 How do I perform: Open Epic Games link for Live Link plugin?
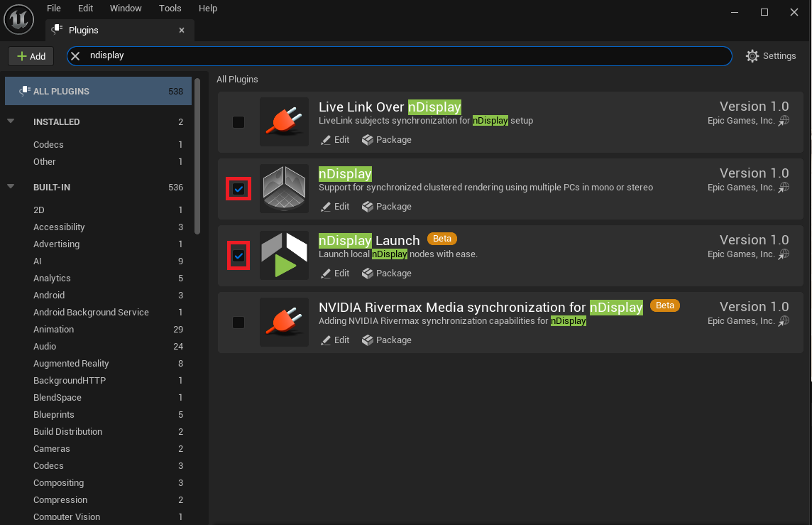[x=784, y=121]
